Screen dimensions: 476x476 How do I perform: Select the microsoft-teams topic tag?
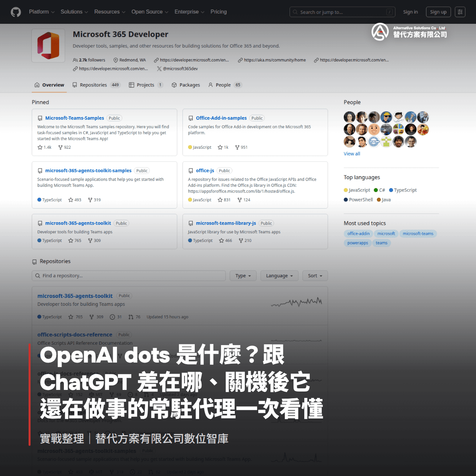point(418,234)
